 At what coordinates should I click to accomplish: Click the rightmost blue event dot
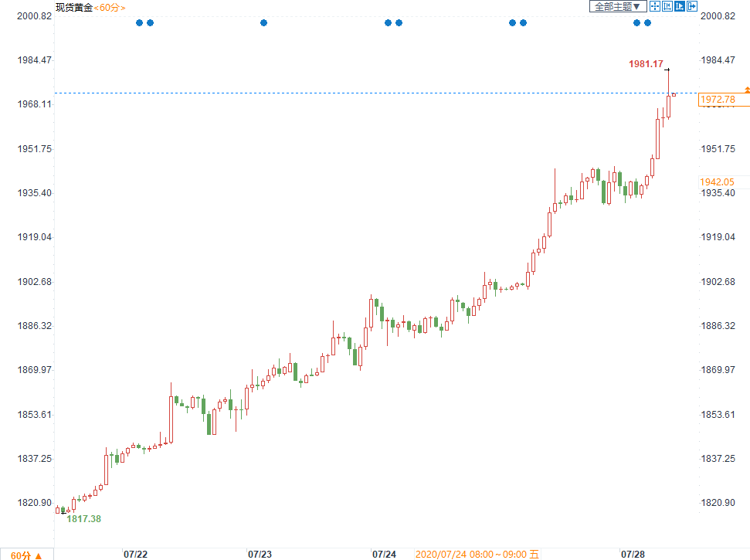point(647,23)
